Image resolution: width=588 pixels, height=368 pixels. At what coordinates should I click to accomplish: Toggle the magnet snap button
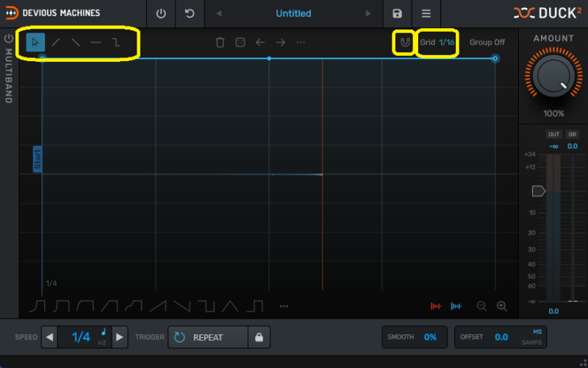[x=404, y=43]
